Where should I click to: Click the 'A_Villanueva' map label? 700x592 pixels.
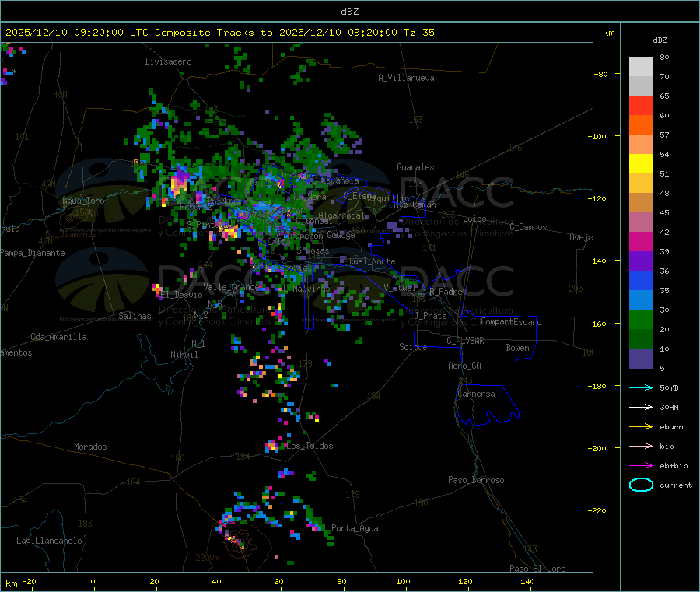point(406,78)
